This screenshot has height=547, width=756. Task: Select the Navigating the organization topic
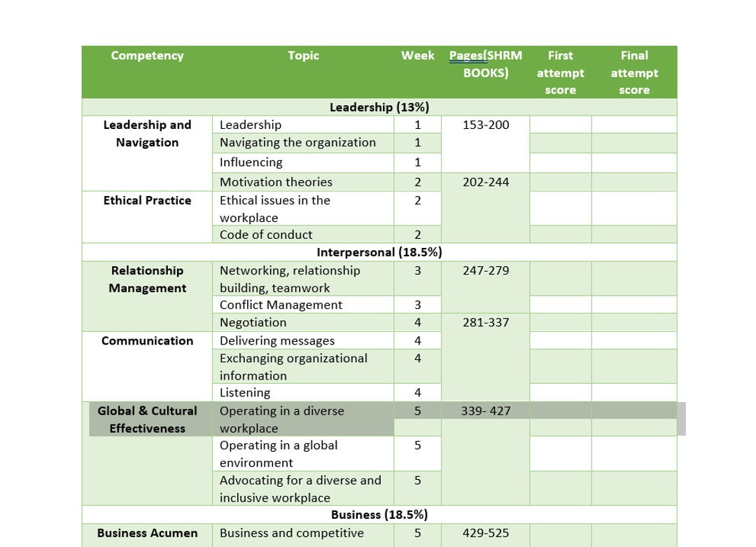click(x=297, y=142)
